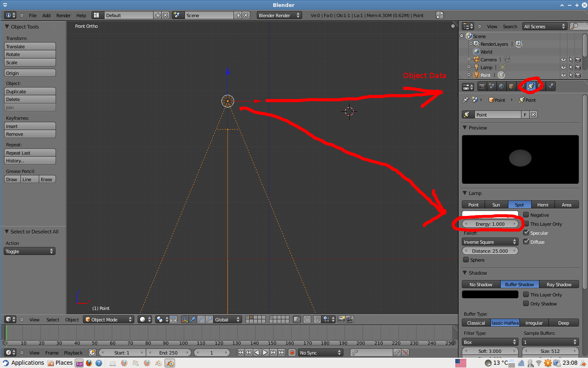Screen dimensions: 588x368
Task: Click the OpenGL render image camera icon
Action: click(341, 319)
